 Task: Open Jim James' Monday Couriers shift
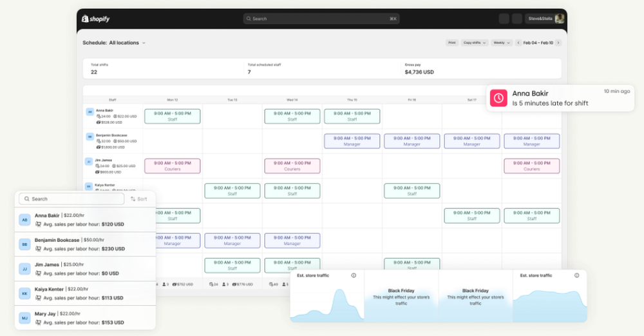173,166
